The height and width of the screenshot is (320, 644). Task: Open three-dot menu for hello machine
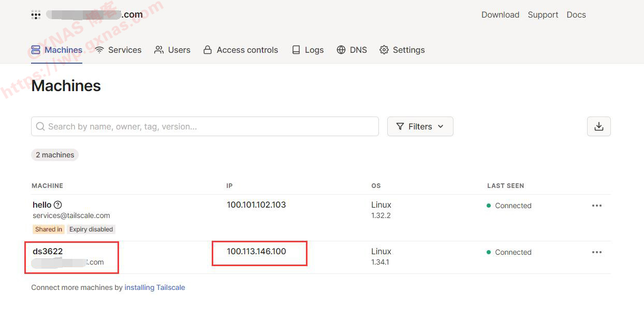pos(596,206)
